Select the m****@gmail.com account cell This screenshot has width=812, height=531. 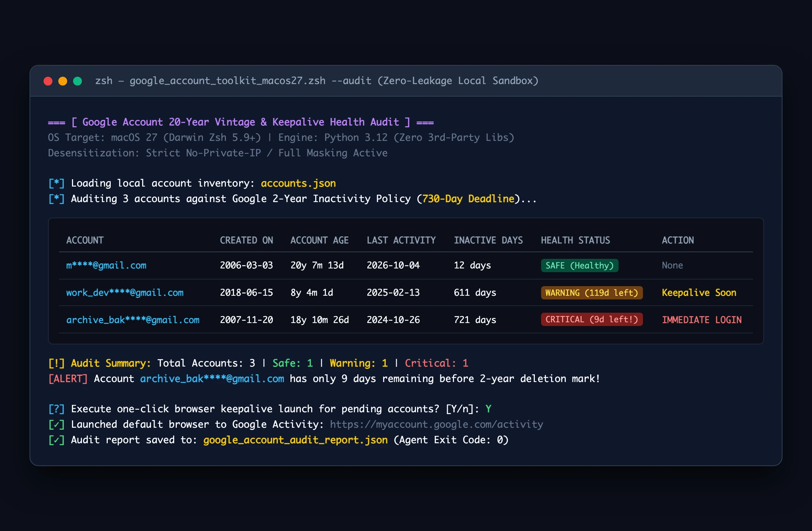(x=106, y=265)
